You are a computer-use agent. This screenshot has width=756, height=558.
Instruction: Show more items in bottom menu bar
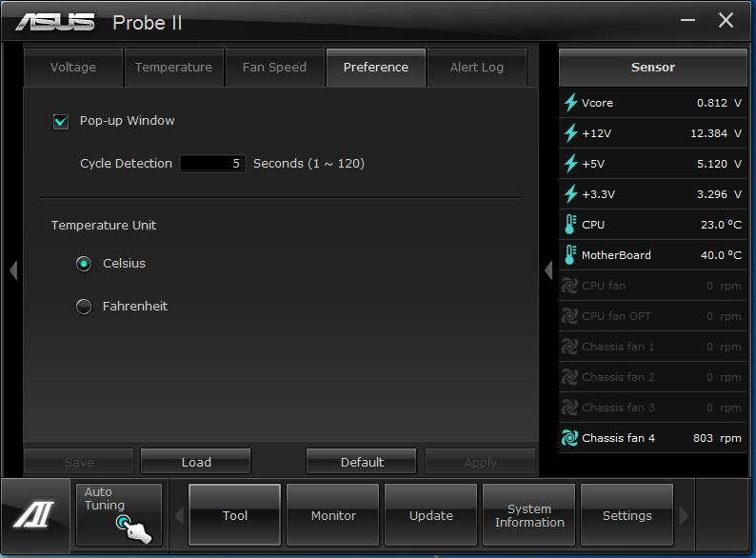[684, 515]
